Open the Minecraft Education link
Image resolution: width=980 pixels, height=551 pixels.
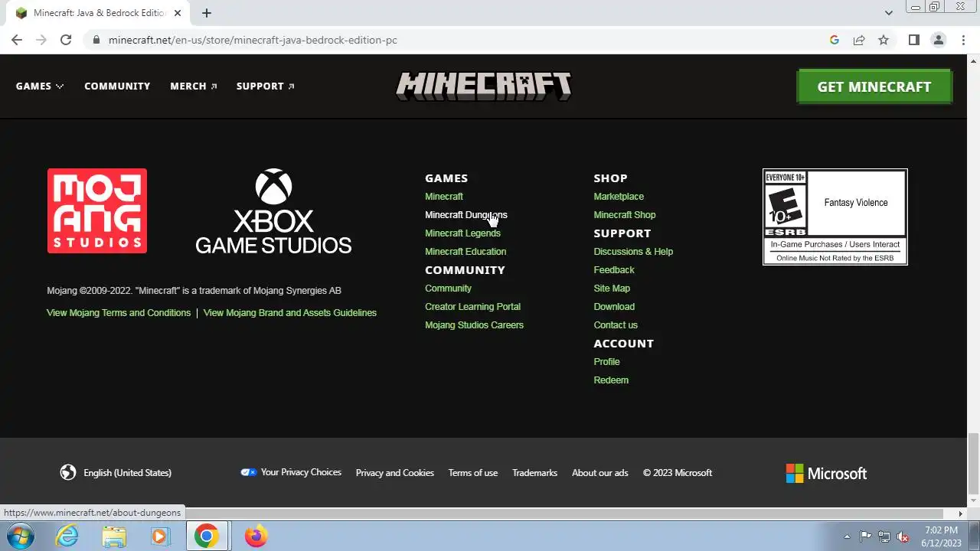click(x=465, y=252)
